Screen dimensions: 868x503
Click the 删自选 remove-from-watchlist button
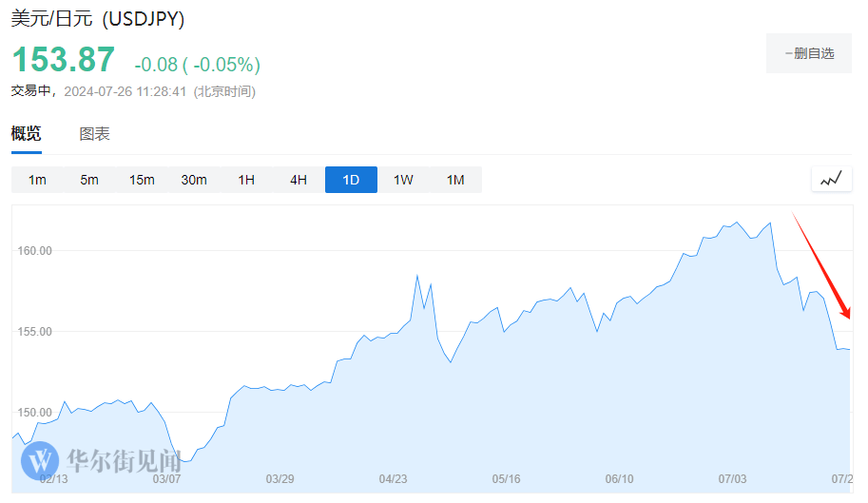tap(809, 53)
